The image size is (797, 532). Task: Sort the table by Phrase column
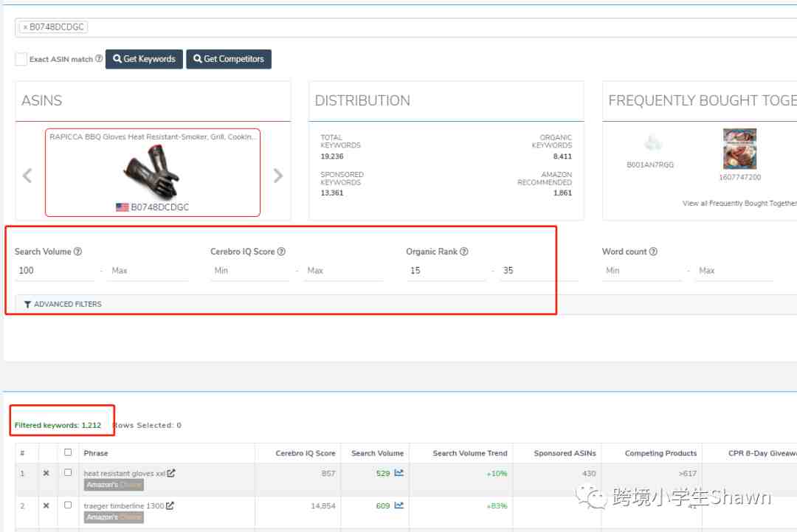click(x=96, y=453)
